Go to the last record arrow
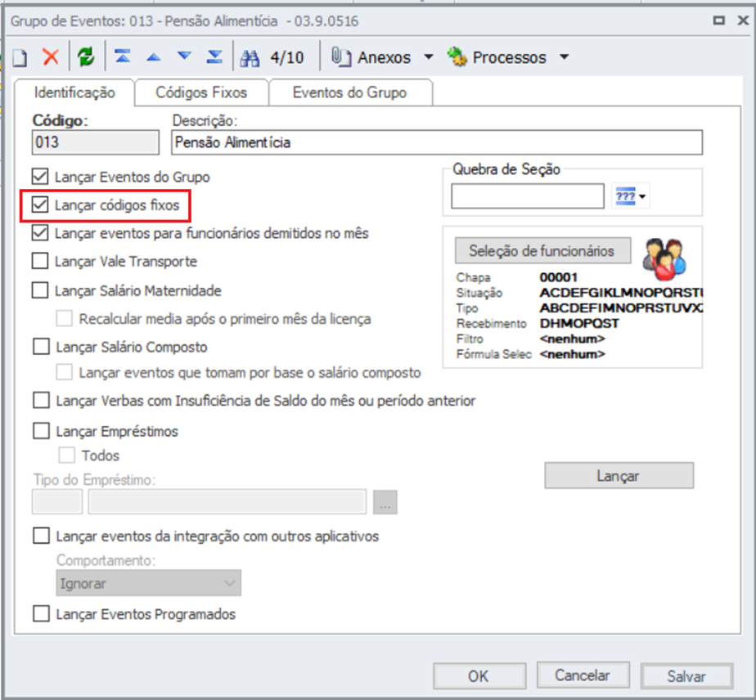 coord(214,57)
